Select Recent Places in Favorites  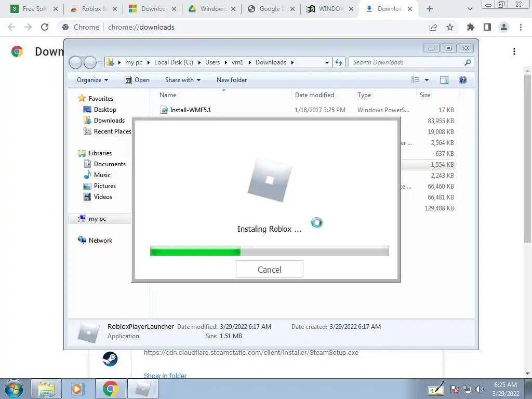[x=107, y=131]
